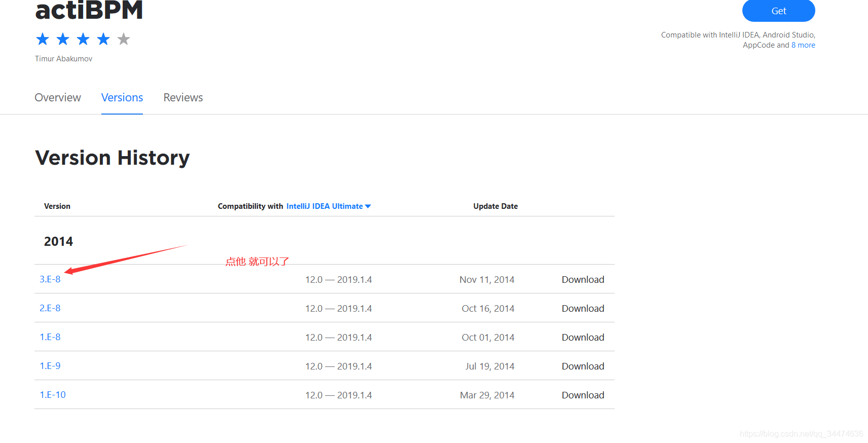The image size is (868, 443).
Task: Select the Versions tab
Action: [122, 97]
